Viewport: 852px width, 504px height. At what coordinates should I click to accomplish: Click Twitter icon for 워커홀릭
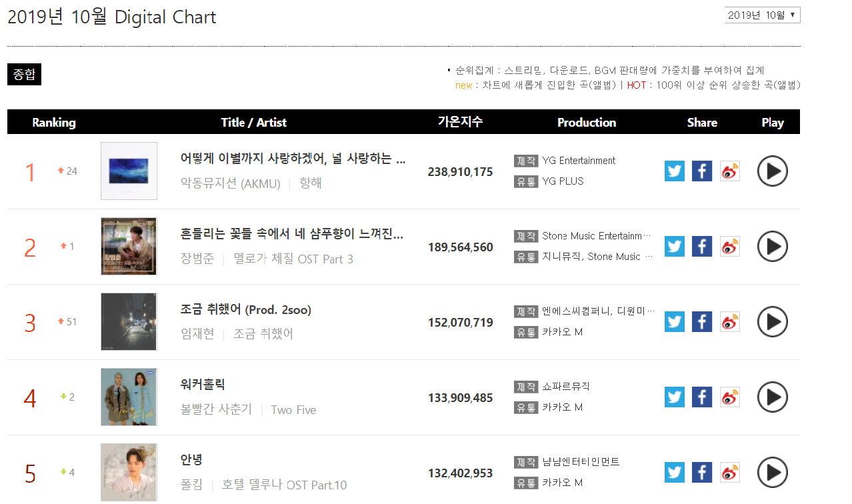675,397
